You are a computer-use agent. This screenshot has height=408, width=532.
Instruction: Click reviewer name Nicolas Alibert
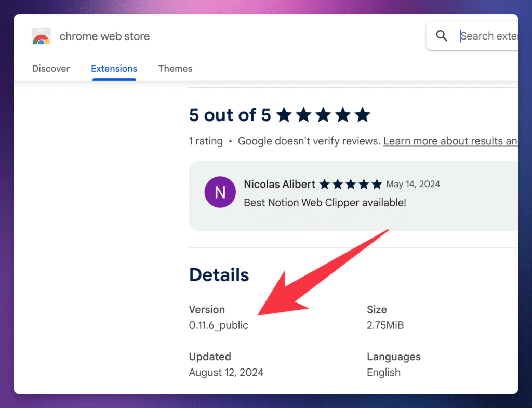(x=280, y=184)
